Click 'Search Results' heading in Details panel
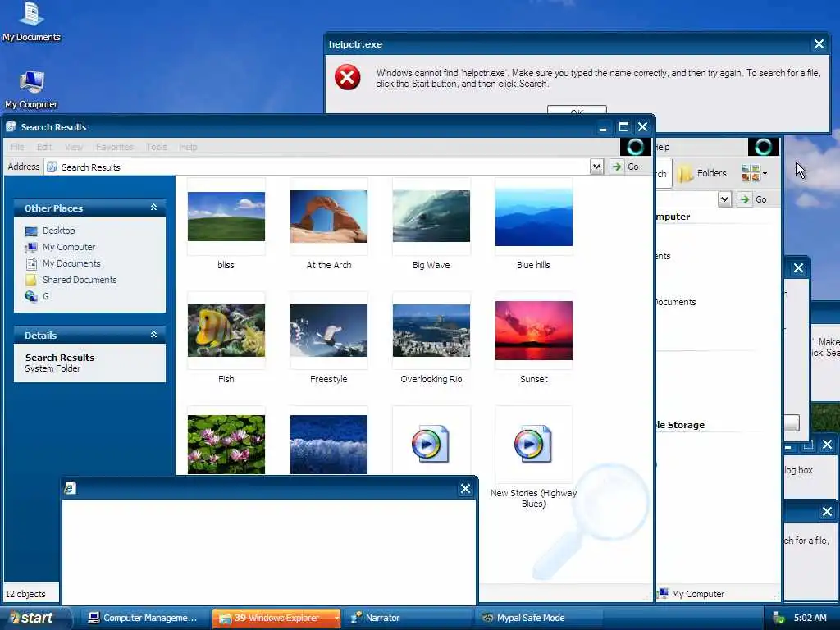Viewport: 840px width, 630px height. point(59,358)
